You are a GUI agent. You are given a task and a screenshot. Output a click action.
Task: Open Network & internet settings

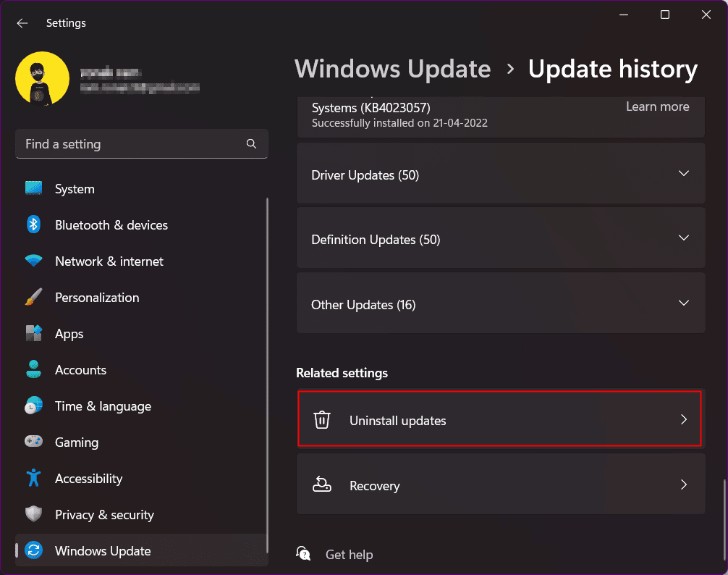(142, 261)
